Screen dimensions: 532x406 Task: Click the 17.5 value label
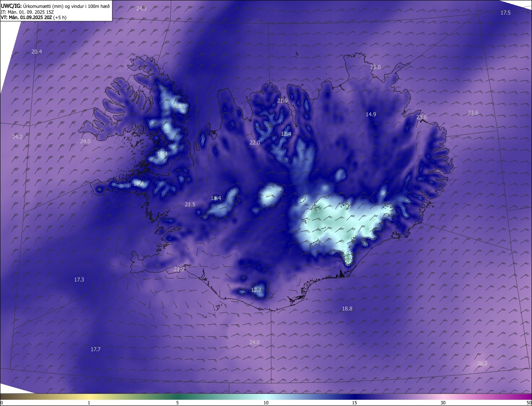point(505,13)
